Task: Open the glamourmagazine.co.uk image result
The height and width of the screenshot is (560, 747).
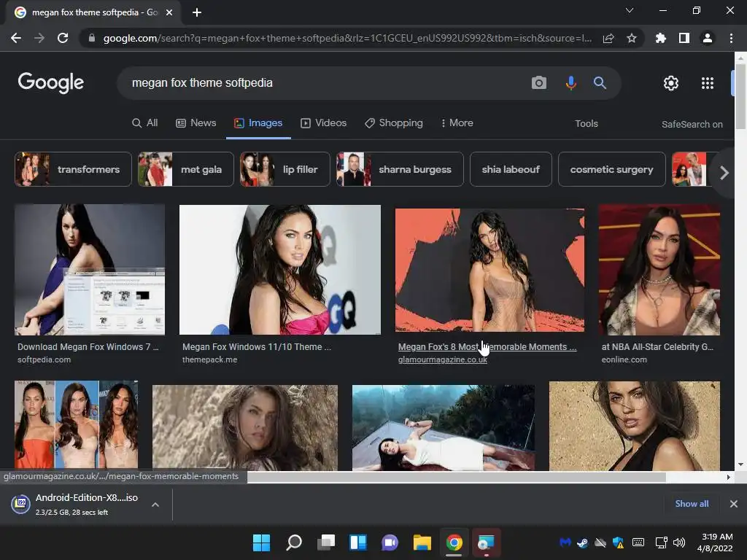Action: (x=489, y=270)
